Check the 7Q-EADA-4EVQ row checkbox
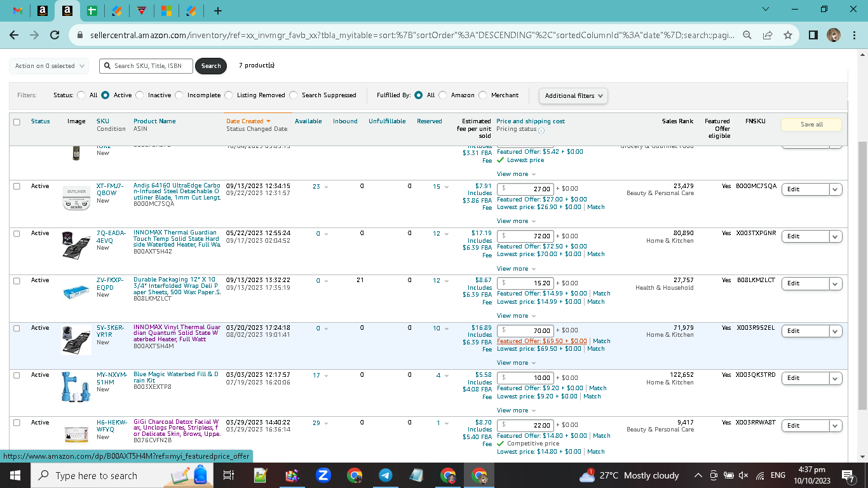 pyautogui.click(x=17, y=233)
